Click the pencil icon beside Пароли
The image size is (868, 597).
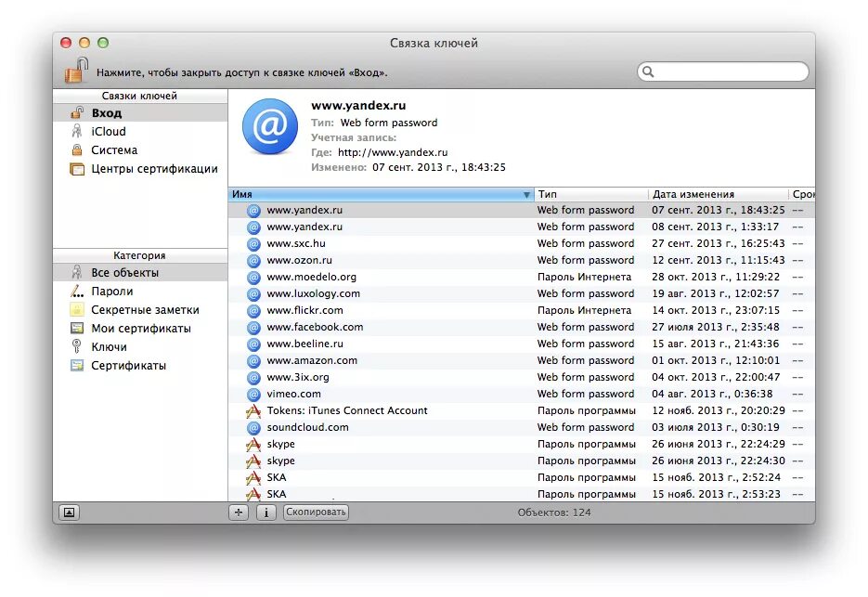[77, 291]
